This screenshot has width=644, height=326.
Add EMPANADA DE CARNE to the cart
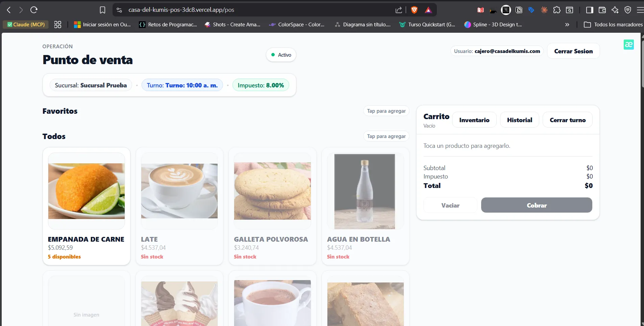tap(86, 206)
